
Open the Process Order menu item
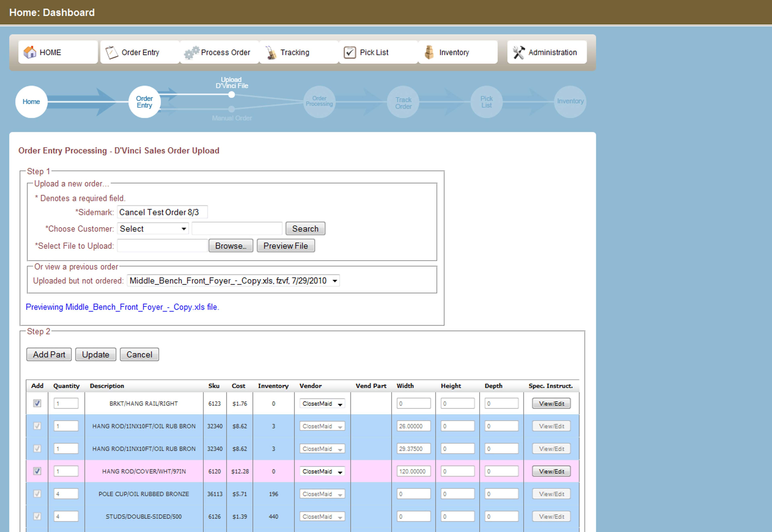click(219, 52)
